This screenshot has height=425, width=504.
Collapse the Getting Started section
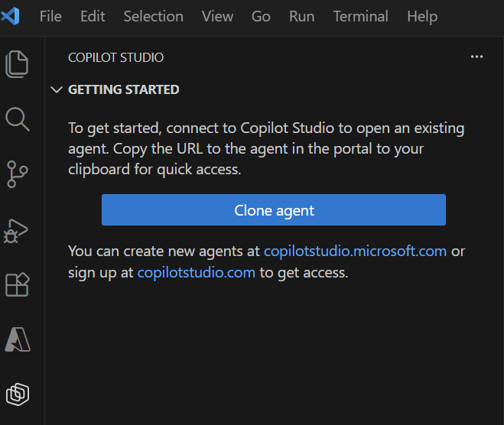point(56,89)
